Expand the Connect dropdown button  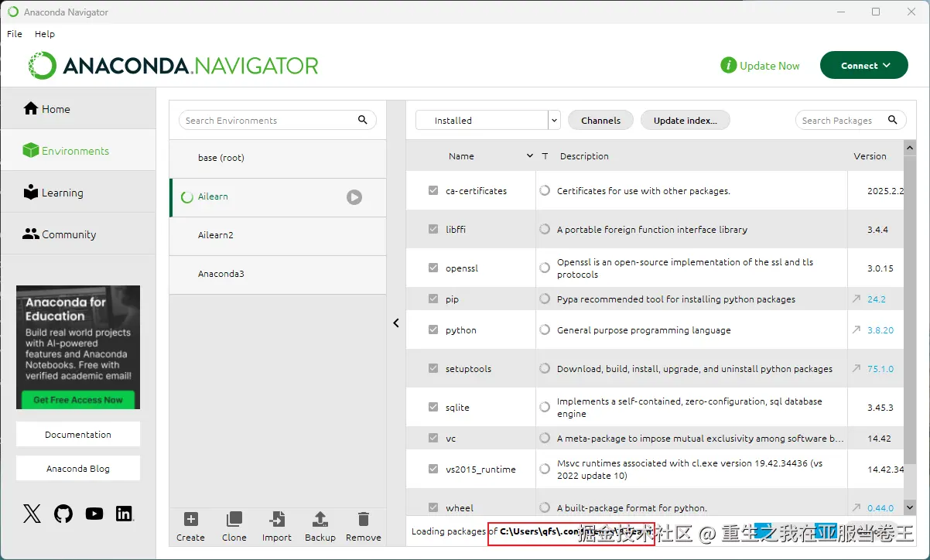(864, 66)
